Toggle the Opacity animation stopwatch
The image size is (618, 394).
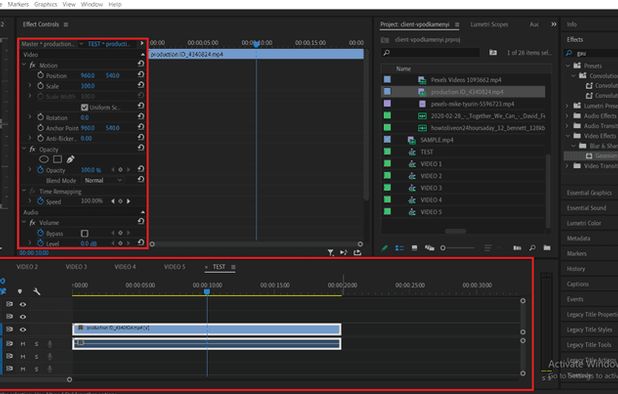coord(40,170)
